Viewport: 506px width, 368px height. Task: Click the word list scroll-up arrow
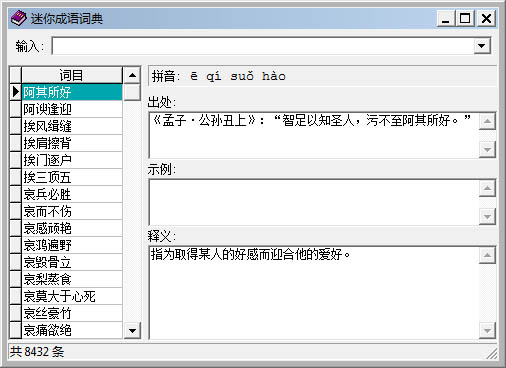pyautogui.click(x=132, y=75)
